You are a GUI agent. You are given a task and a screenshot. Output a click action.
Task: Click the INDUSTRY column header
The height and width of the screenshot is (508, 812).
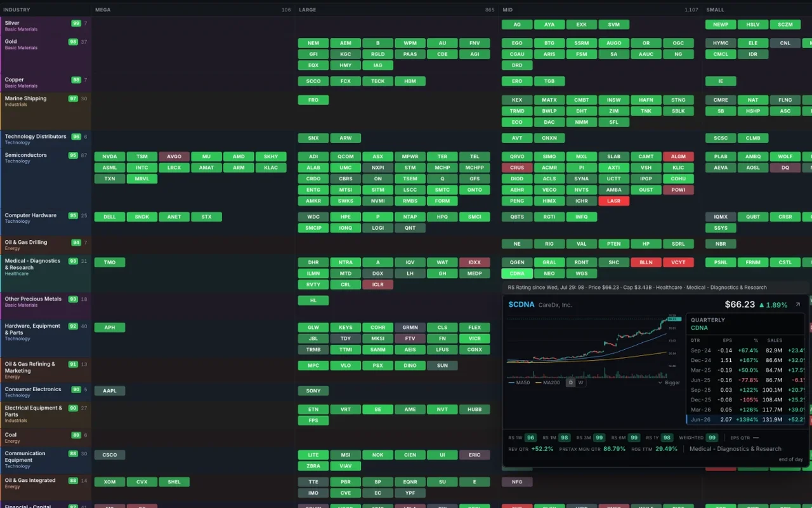click(x=16, y=10)
